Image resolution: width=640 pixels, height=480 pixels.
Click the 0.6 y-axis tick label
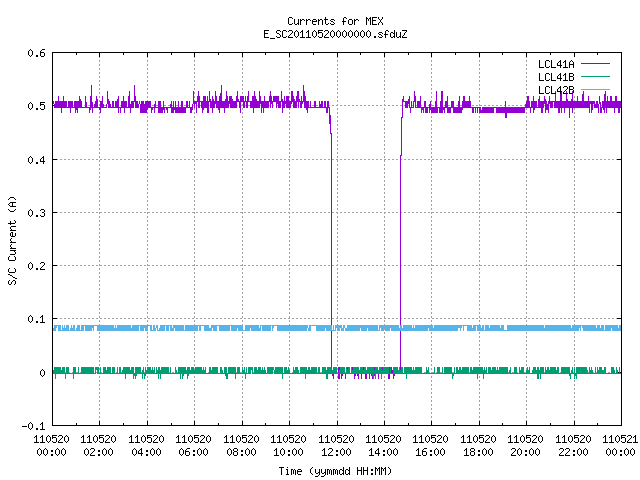[36, 53]
